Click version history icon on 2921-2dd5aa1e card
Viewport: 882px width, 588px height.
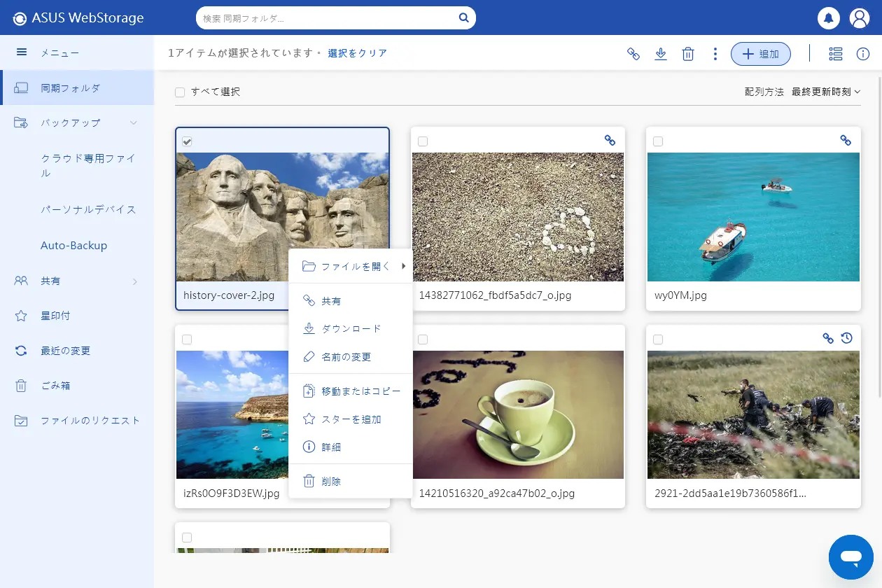tap(847, 338)
